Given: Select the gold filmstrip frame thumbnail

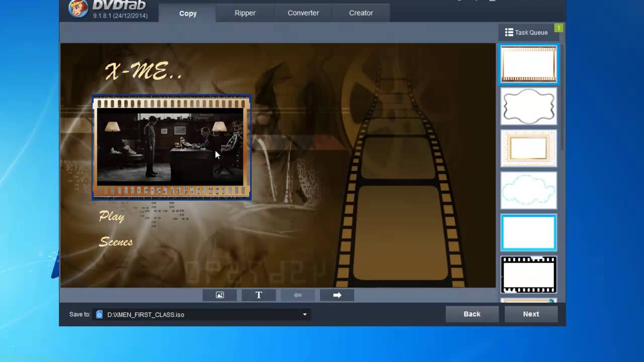Looking at the screenshot, I should point(529,64).
